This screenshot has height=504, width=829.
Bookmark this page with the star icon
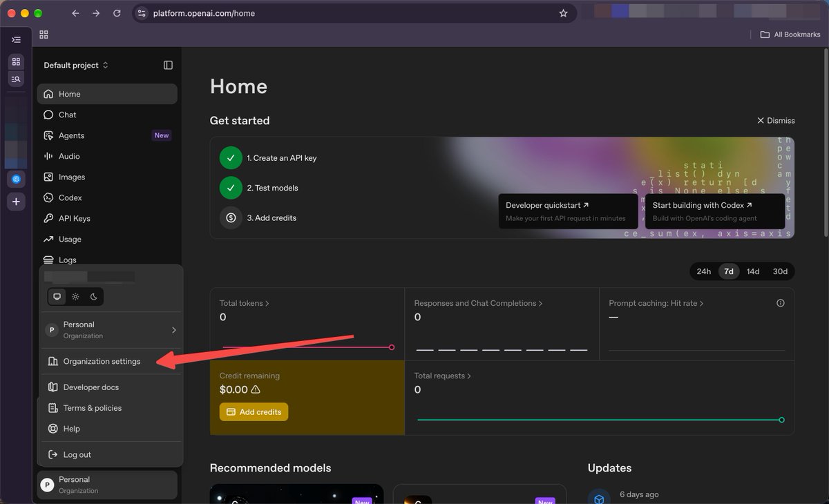coord(563,13)
